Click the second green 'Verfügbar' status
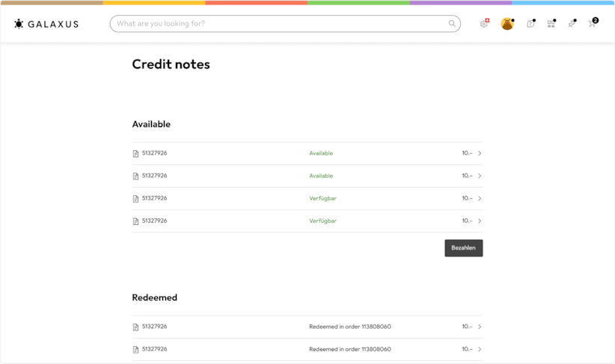This screenshot has width=615, height=364. pos(322,221)
